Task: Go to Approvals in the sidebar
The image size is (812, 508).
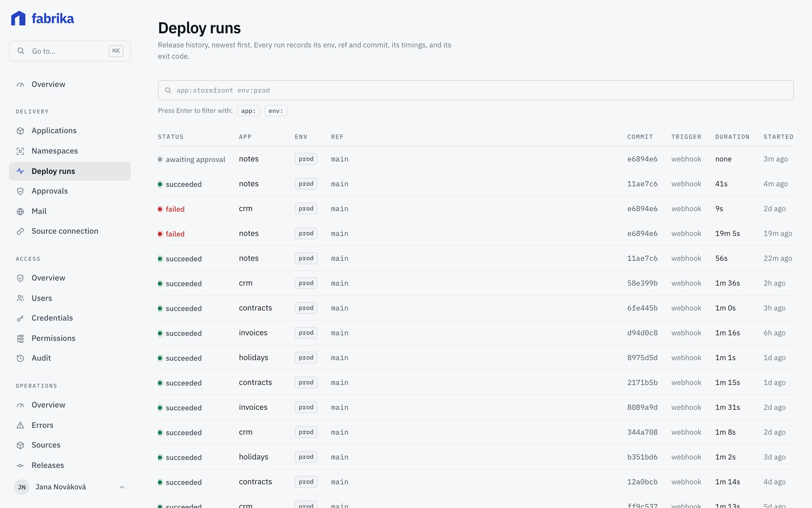Action: 70,191
